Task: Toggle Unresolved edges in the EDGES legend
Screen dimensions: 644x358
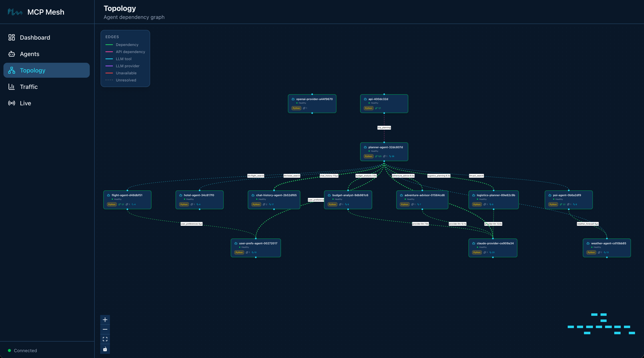Action: (x=126, y=80)
